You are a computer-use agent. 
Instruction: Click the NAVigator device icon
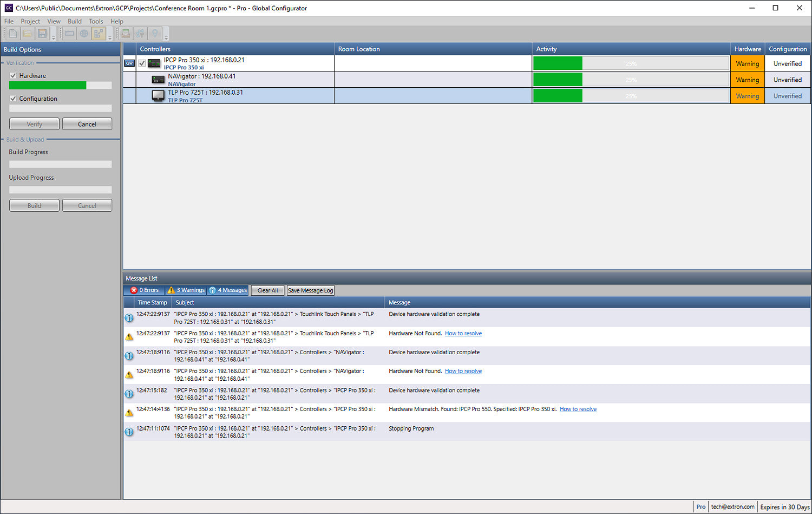tap(158, 80)
